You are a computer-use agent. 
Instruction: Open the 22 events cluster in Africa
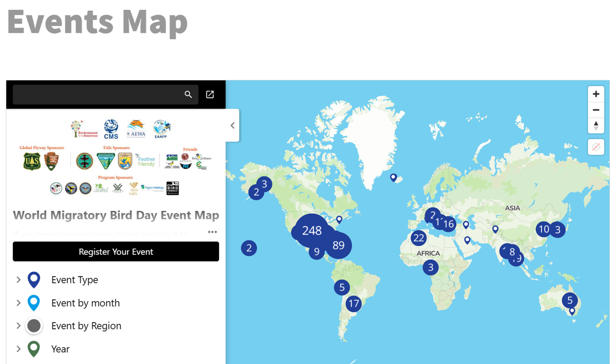click(419, 238)
